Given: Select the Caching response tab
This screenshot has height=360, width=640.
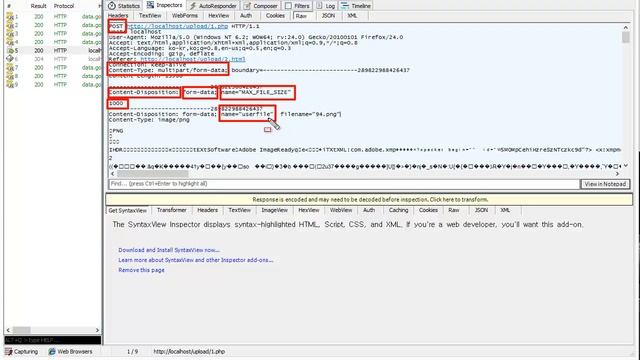Looking at the screenshot, I should [398, 210].
